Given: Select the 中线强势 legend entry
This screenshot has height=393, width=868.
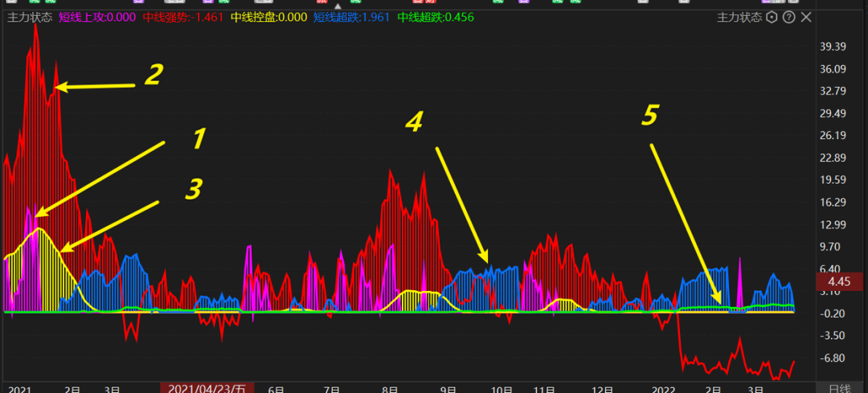Looking at the screenshot, I should pyautogui.click(x=182, y=17).
